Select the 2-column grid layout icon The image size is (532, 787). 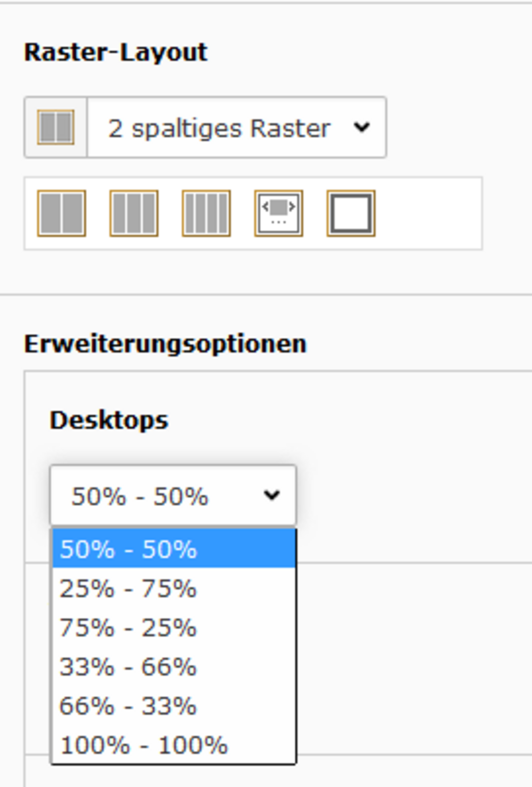click(x=62, y=213)
